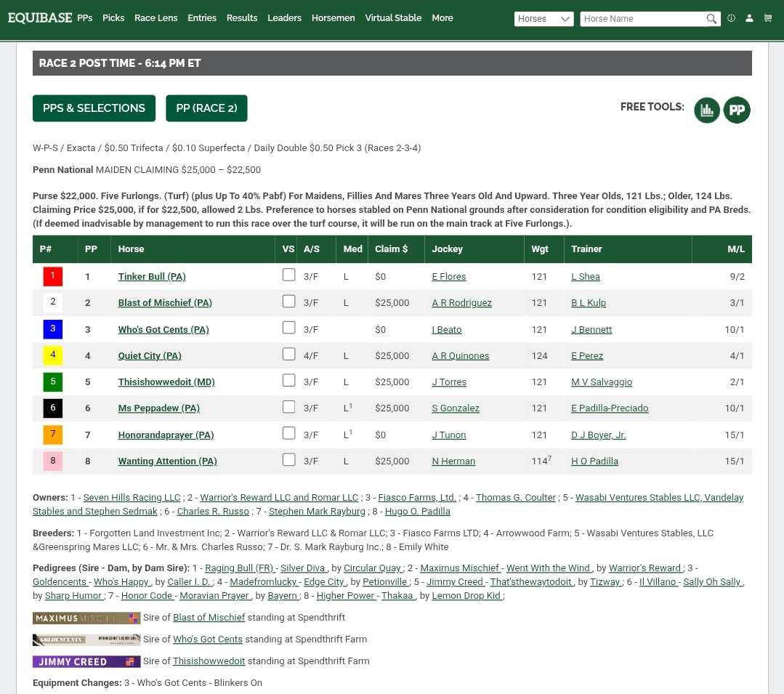Click the bar chart free tool icon

[707, 110]
